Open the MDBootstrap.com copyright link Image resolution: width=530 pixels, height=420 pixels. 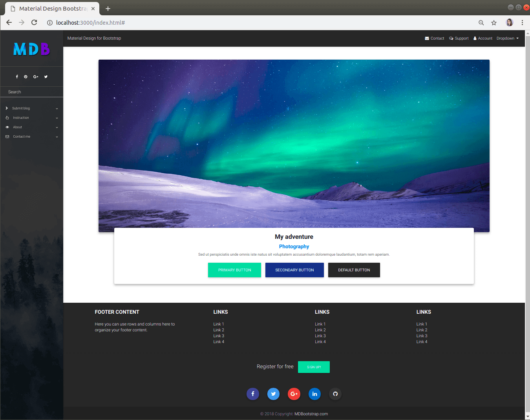(311, 414)
